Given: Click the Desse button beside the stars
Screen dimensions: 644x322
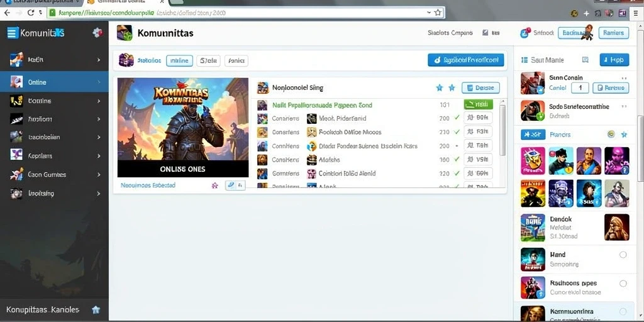Looking at the screenshot, I should (480, 87).
